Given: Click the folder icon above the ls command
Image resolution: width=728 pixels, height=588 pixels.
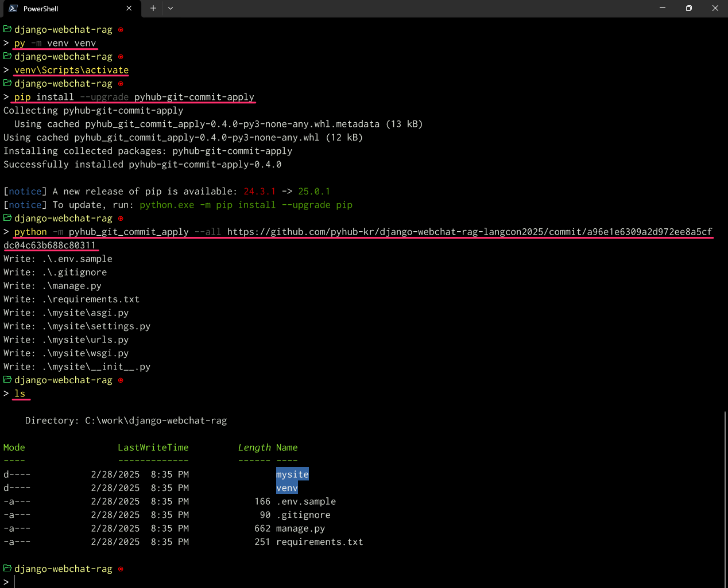Looking at the screenshot, I should tap(7, 379).
